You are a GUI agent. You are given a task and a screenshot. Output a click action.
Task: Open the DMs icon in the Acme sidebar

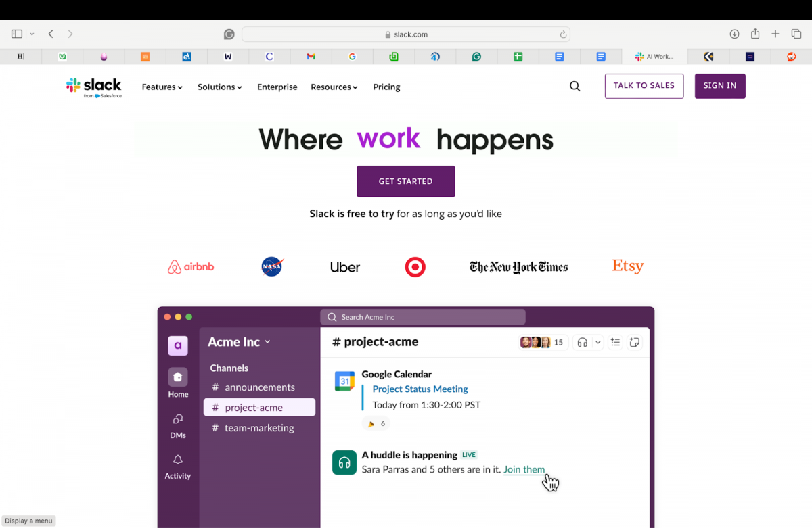[178, 418]
